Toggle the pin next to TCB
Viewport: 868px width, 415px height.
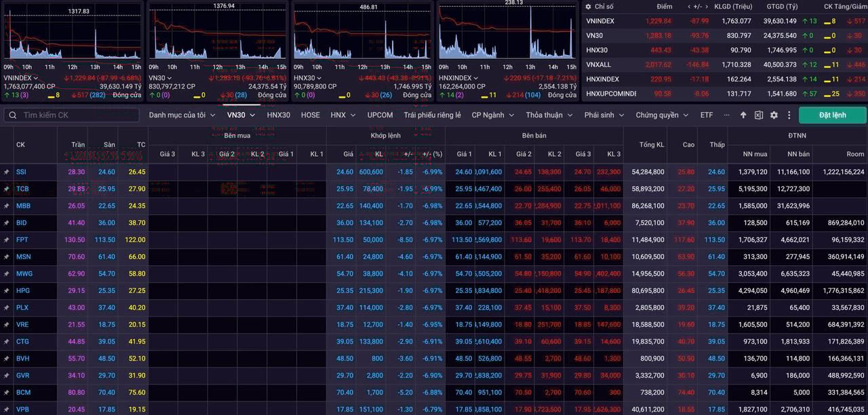[x=7, y=189]
